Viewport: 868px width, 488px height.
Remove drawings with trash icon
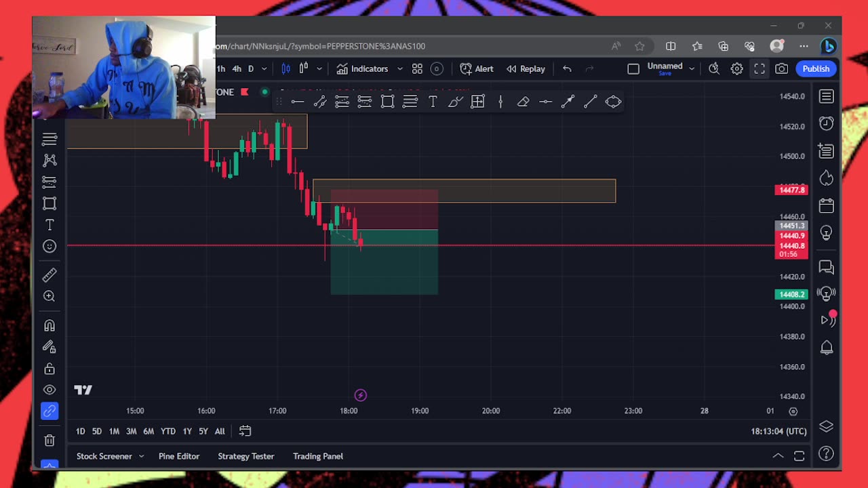tap(50, 441)
